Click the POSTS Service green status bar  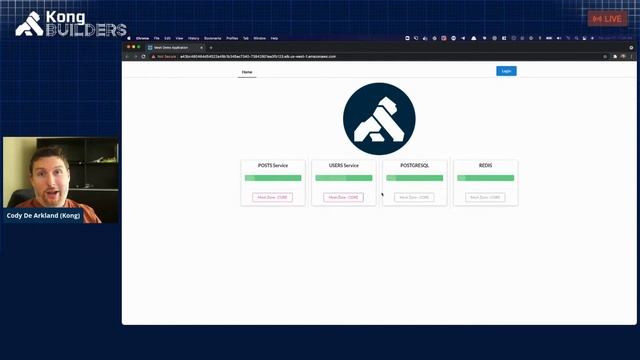tap(273, 178)
